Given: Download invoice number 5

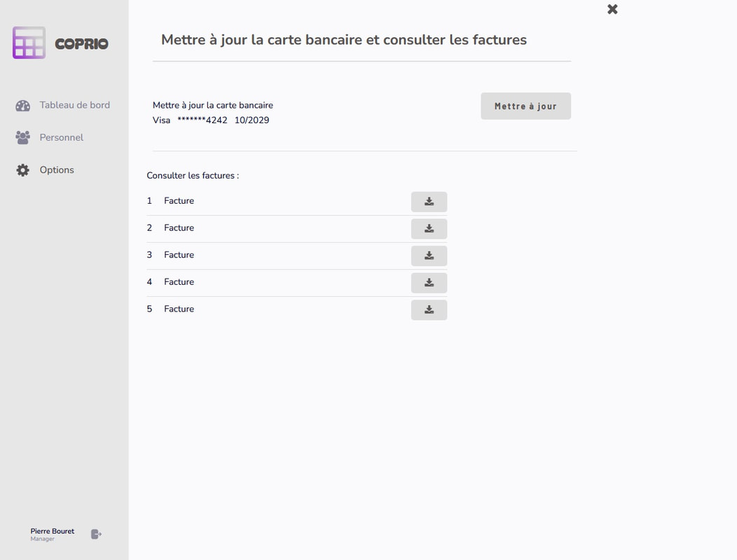Looking at the screenshot, I should click(x=429, y=309).
